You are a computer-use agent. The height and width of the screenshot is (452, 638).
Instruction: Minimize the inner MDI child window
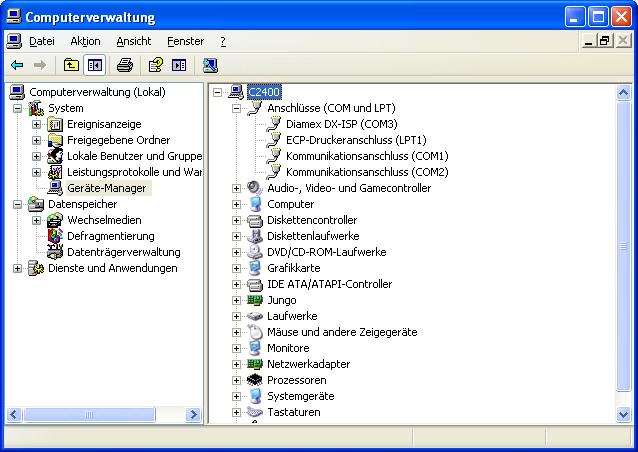point(588,41)
